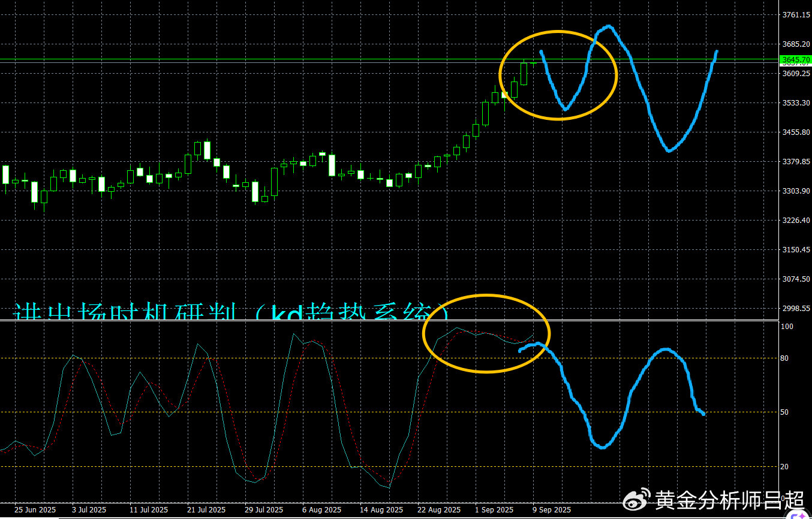This screenshot has height=519, width=812.
Task: Click the indicator level 80 label
Action: tap(786, 358)
